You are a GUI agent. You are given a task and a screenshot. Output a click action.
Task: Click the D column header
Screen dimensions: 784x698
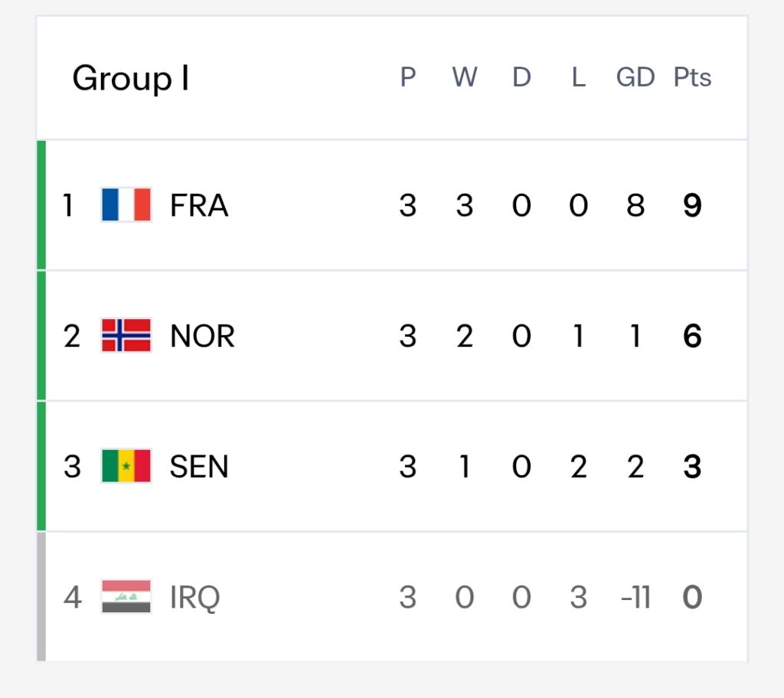coord(521,77)
